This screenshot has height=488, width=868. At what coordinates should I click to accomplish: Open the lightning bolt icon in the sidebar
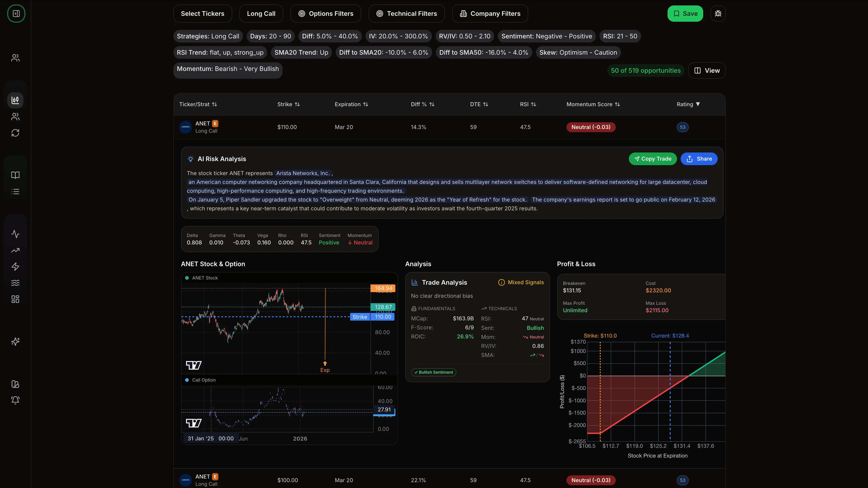pos(16,266)
